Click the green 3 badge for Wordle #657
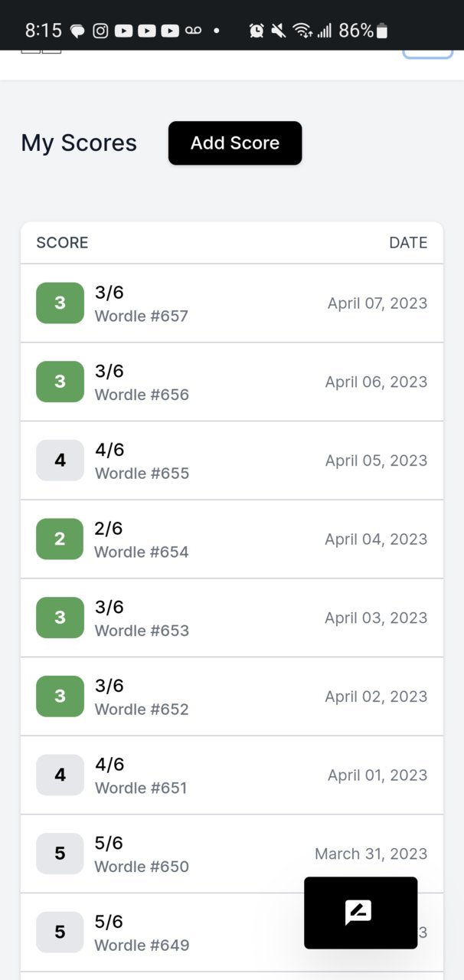The image size is (464, 980). (x=60, y=303)
